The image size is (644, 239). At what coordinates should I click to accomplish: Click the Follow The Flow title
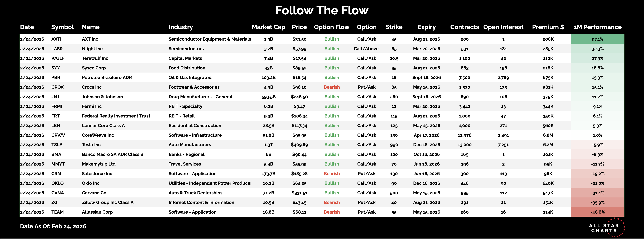pos(322,11)
